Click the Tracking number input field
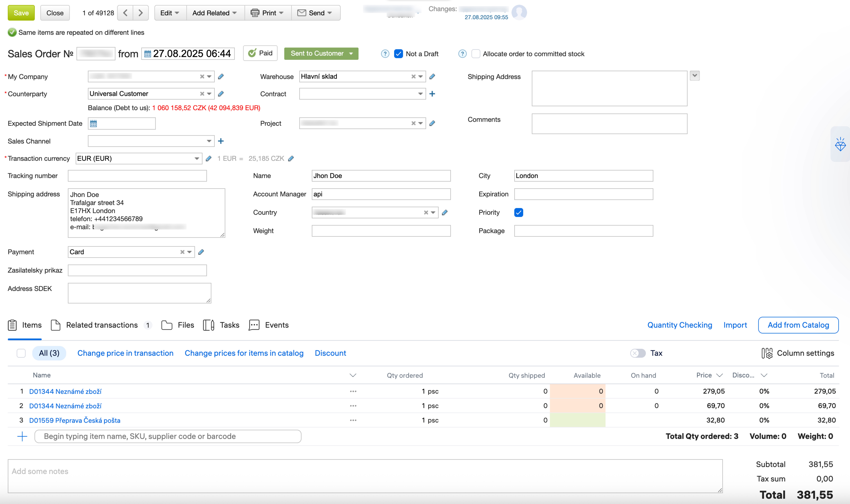Screen dimensions: 850x504 [137, 176]
